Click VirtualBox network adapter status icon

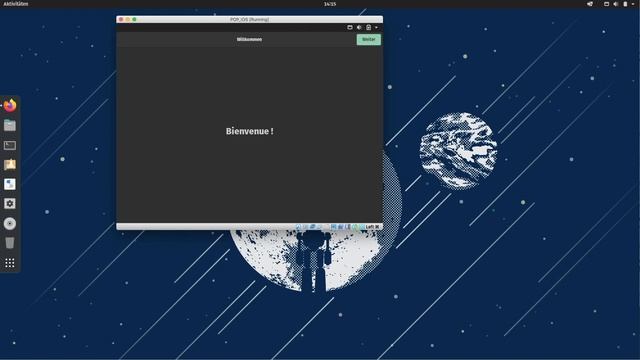pyautogui.click(x=312, y=227)
